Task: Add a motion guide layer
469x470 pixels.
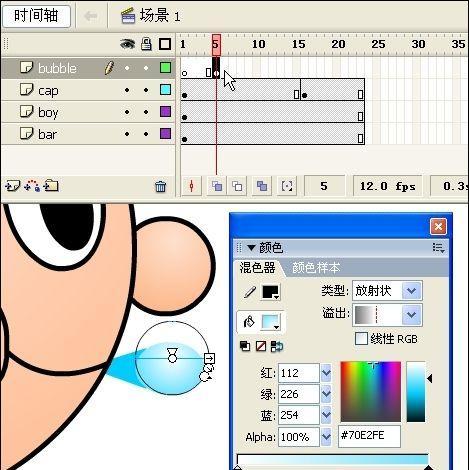Action: coord(33,186)
